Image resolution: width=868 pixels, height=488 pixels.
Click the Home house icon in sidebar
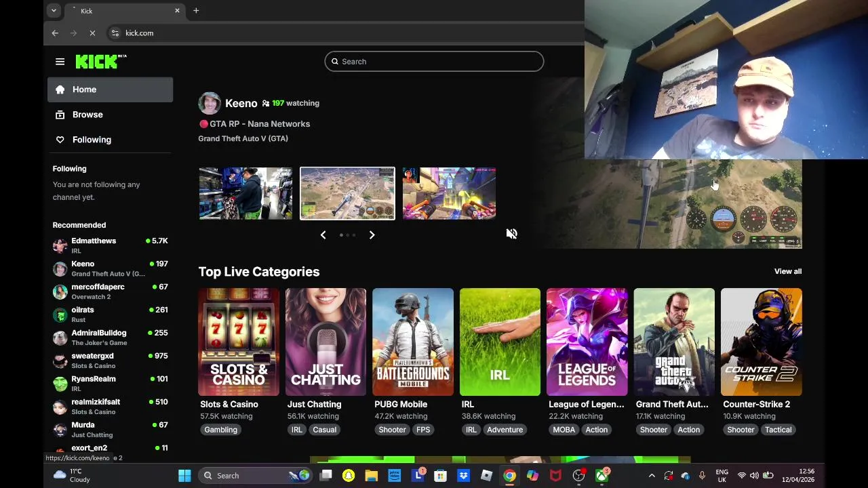click(x=60, y=89)
